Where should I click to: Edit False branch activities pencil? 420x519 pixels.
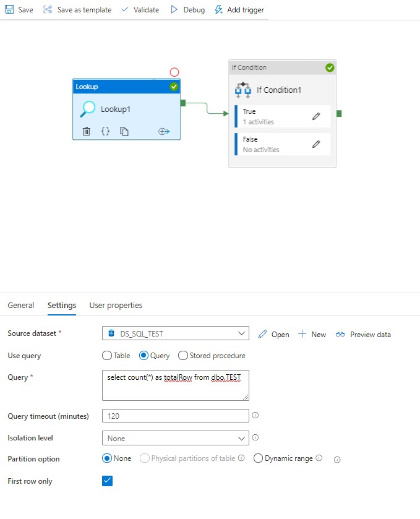(316, 144)
